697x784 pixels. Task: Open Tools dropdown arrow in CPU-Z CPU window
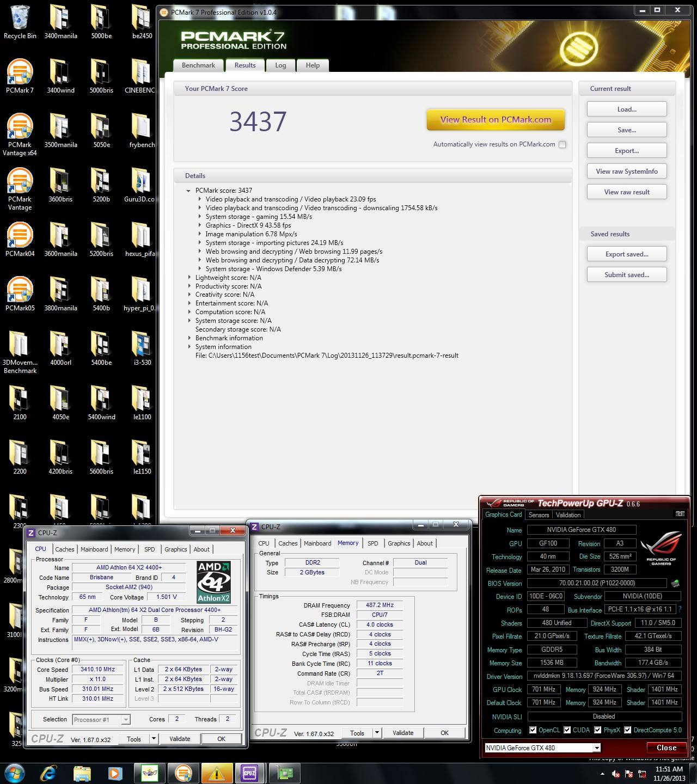154,739
